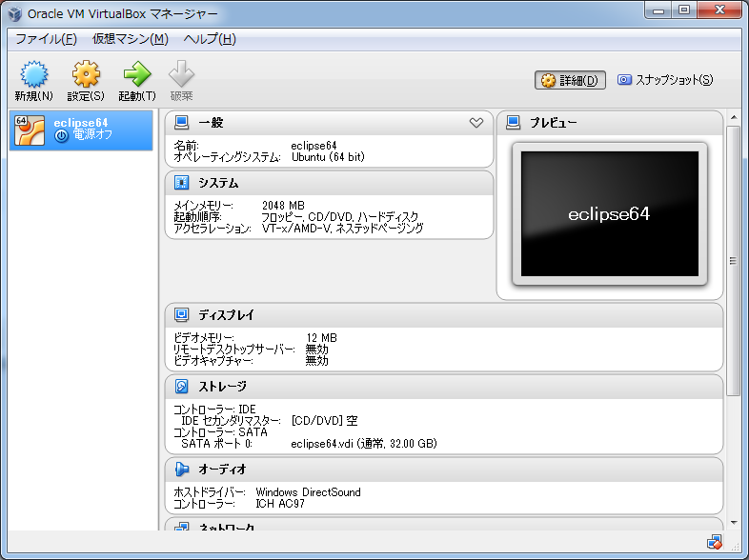This screenshot has height=560, width=749.
Task: Toggle the 詳細(D) details view button
Action: [x=570, y=80]
